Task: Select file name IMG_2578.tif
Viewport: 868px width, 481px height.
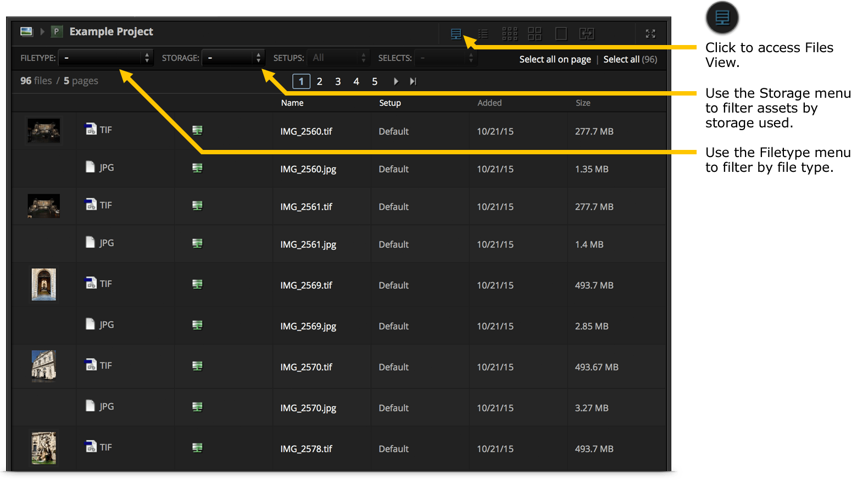Action: pyautogui.click(x=306, y=449)
